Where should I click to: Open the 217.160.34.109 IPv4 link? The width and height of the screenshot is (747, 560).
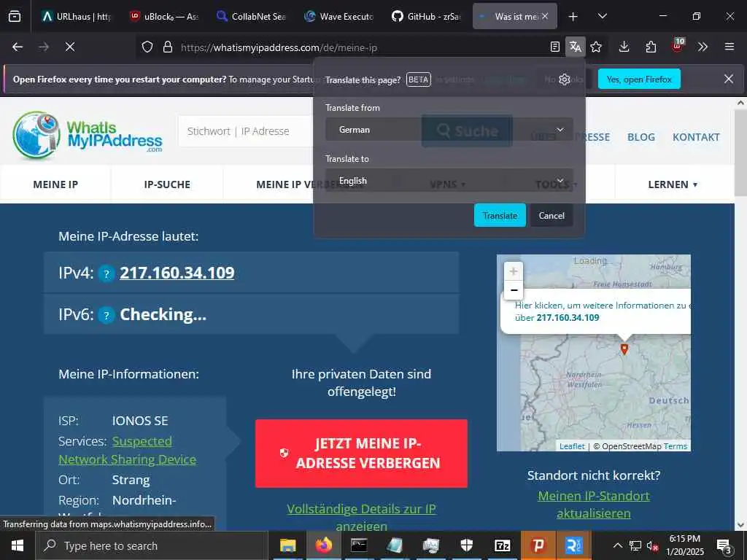pyautogui.click(x=177, y=273)
